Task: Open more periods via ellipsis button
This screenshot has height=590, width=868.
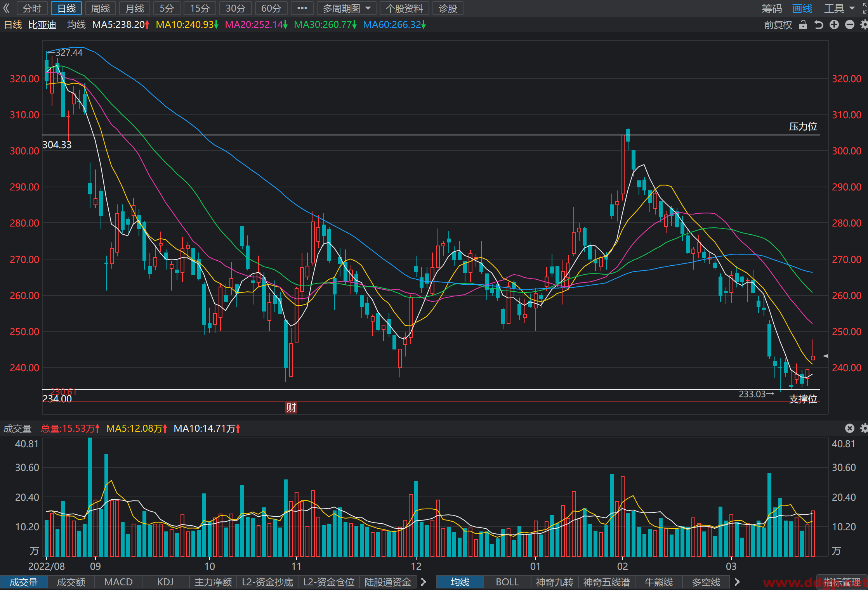Action: (x=302, y=8)
